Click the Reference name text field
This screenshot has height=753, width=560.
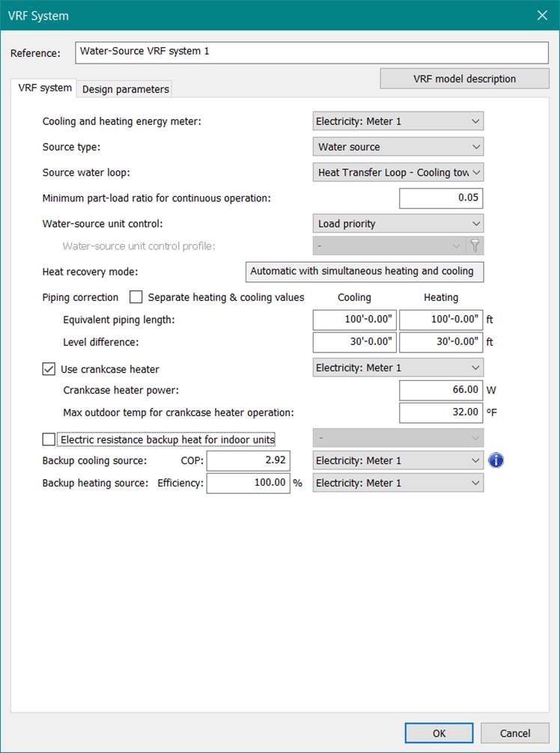pos(312,52)
